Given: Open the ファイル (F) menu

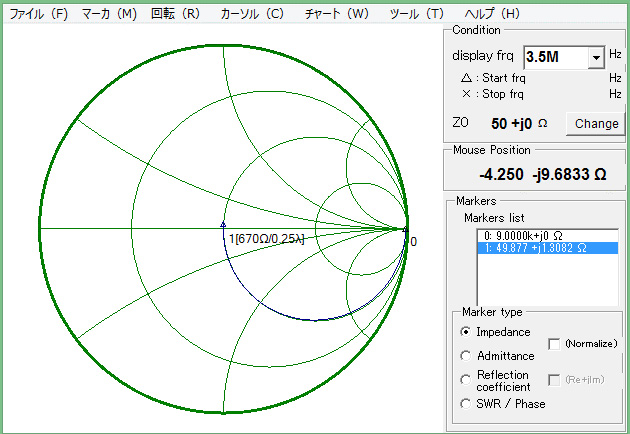Looking at the screenshot, I should click(x=39, y=14).
